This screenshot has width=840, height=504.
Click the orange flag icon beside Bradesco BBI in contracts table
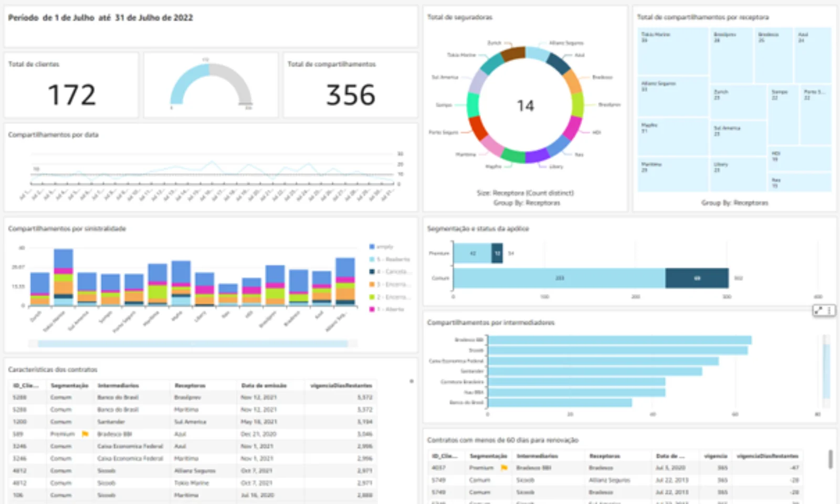tap(85, 434)
